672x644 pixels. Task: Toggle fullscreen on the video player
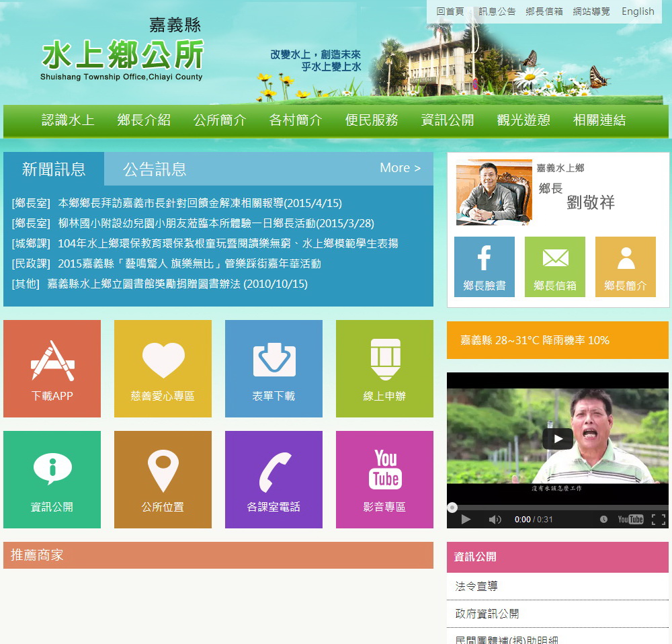(659, 520)
